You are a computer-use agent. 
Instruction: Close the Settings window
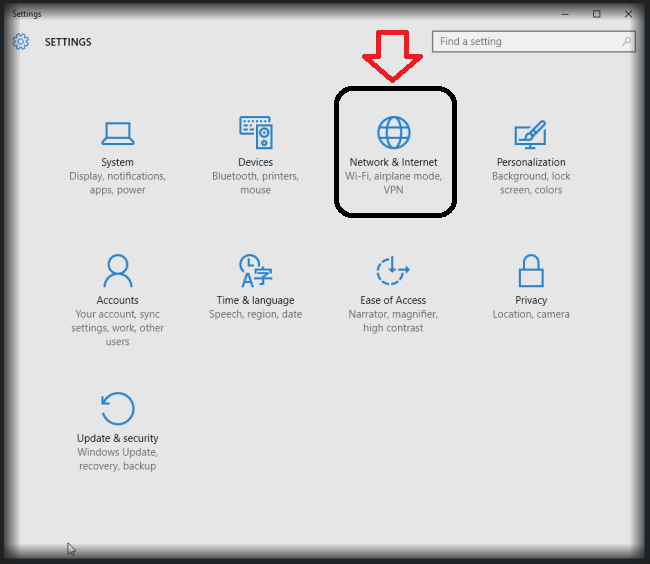click(x=628, y=14)
